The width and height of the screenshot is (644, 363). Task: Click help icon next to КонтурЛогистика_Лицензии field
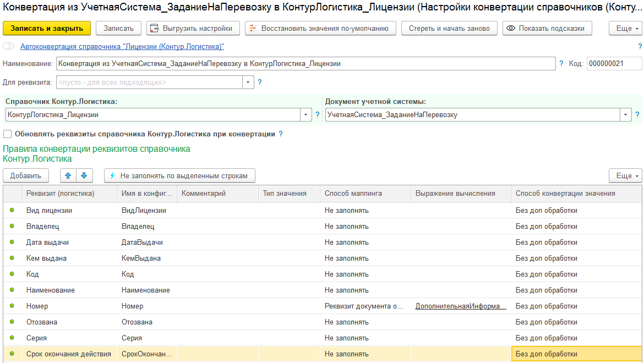(x=318, y=115)
